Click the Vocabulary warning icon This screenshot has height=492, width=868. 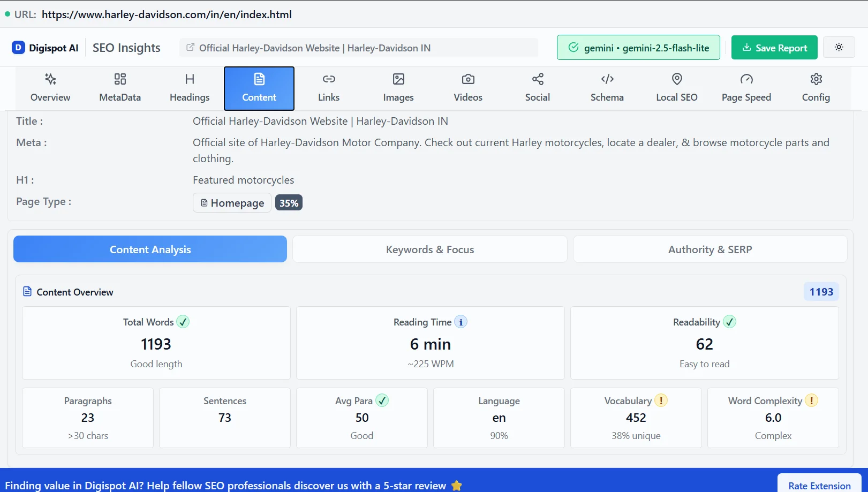pyautogui.click(x=661, y=400)
